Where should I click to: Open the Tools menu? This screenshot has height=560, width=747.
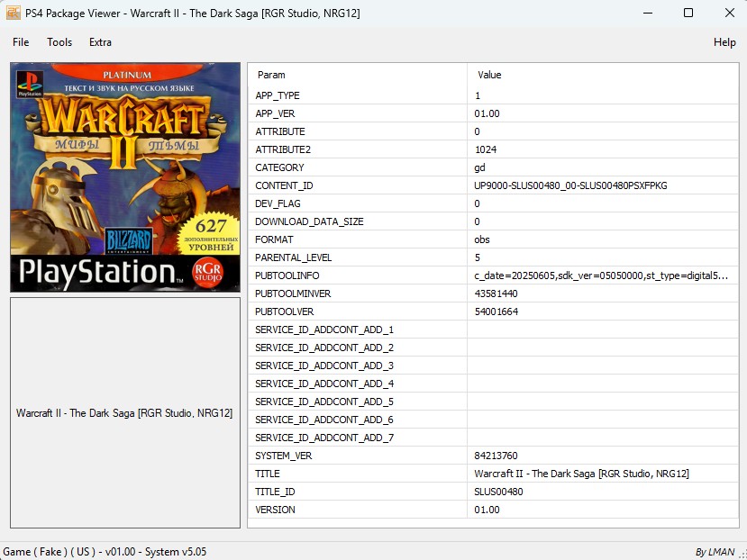(59, 42)
